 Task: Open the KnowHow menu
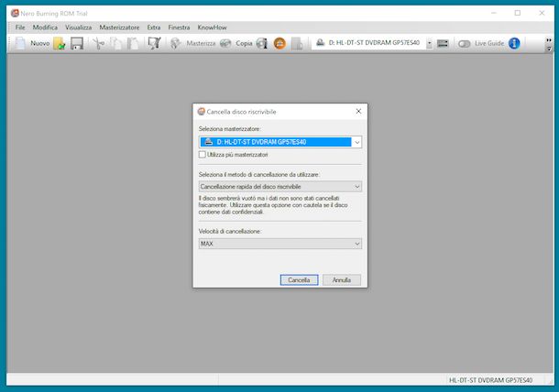tap(212, 27)
